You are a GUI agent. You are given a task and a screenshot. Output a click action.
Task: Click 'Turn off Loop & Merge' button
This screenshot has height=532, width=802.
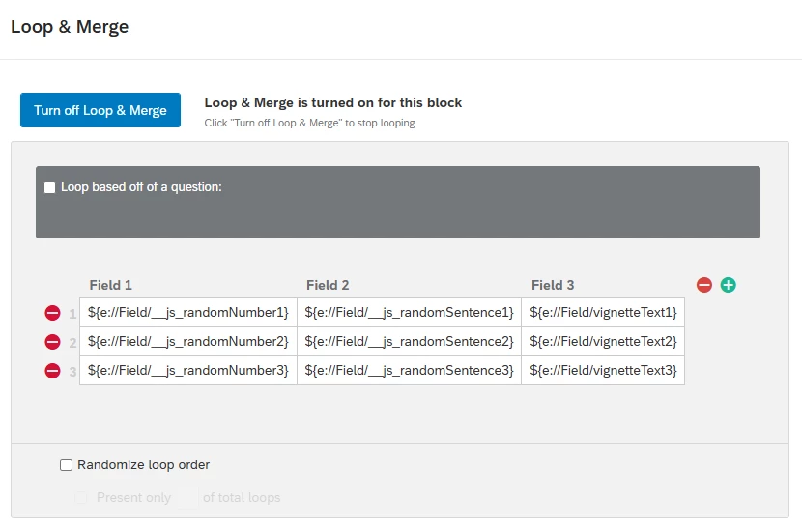click(100, 110)
